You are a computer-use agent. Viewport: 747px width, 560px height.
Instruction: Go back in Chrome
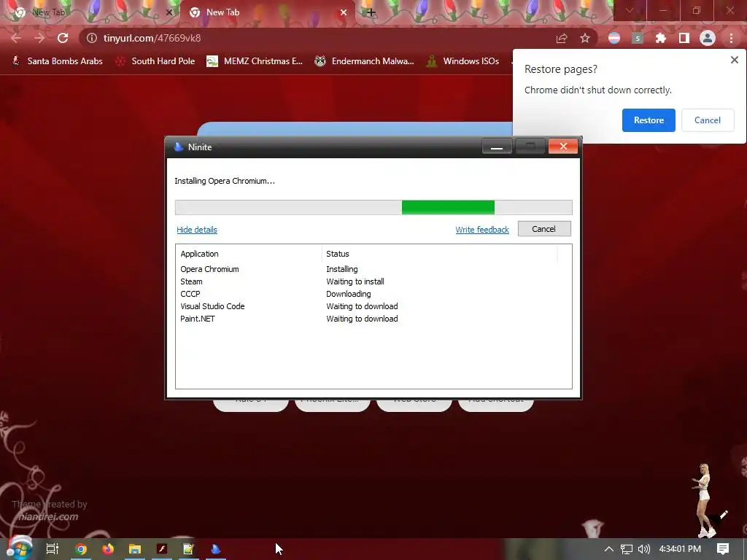(x=16, y=38)
